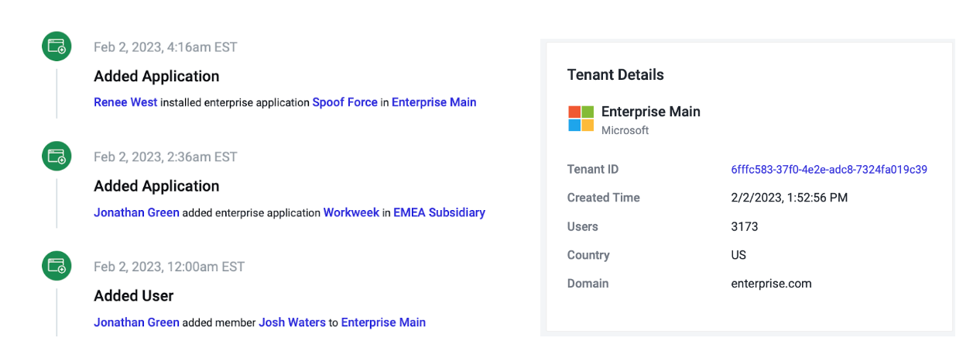Click the timestamp Feb 2, 2023, 4:16am EST
Viewport: 980px width, 355px height.
click(166, 47)
